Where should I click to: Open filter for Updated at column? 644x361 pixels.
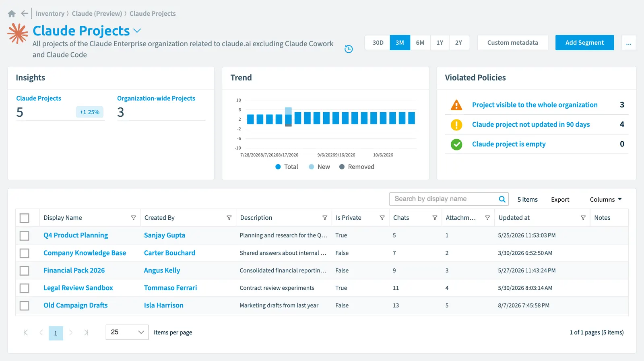[x=583, y=218]
